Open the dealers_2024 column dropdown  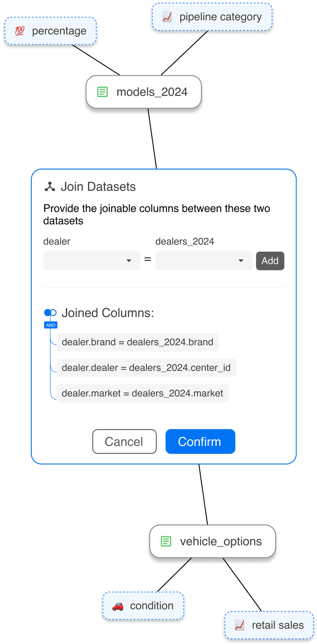(204, 260)
